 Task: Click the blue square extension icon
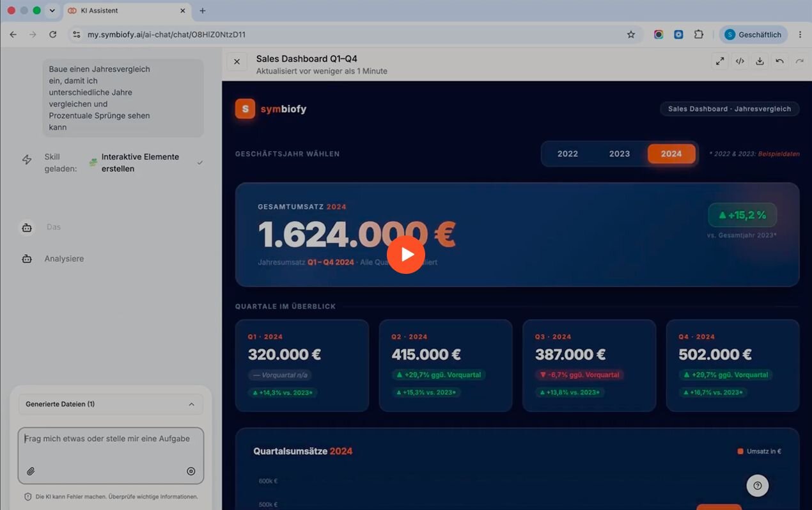coord(678,35)
